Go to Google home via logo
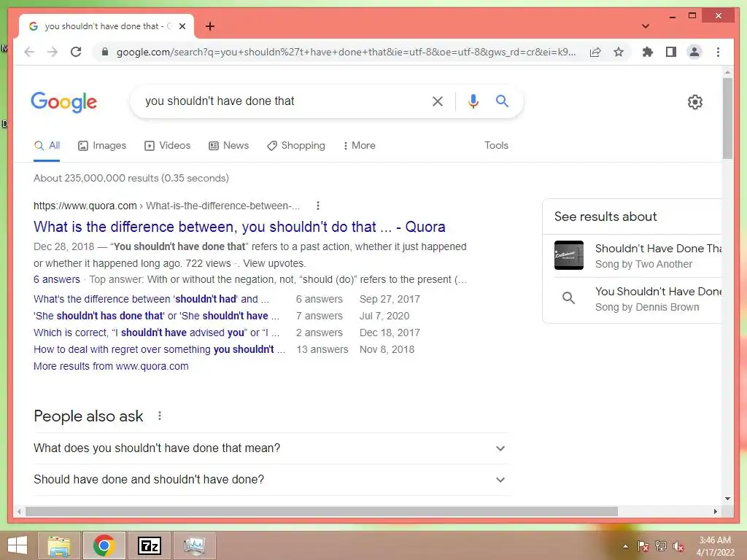Screen dimensions: 747x560 [x=64, y=102]
